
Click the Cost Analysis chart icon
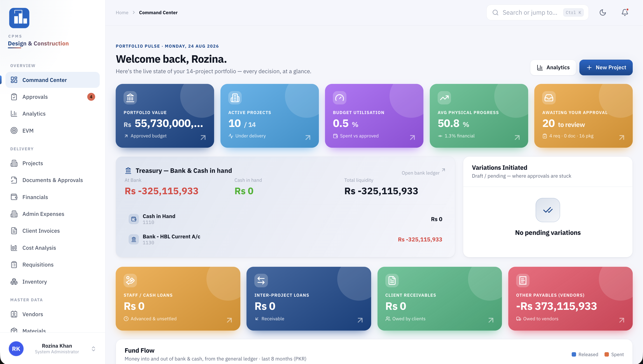[14, 248]
